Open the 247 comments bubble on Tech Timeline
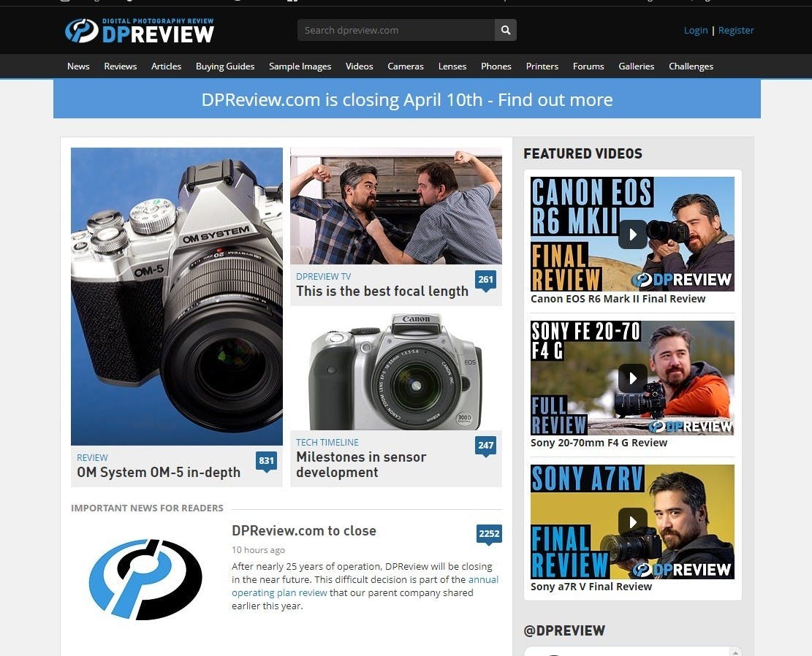Viewport: 812px width, 656px height. click(x=485, y=446)
